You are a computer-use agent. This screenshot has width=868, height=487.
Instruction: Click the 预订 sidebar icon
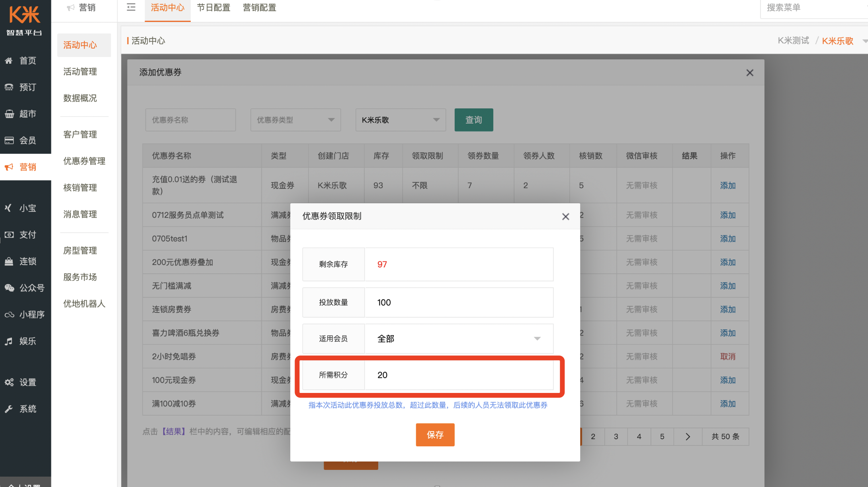coord(9,87)
